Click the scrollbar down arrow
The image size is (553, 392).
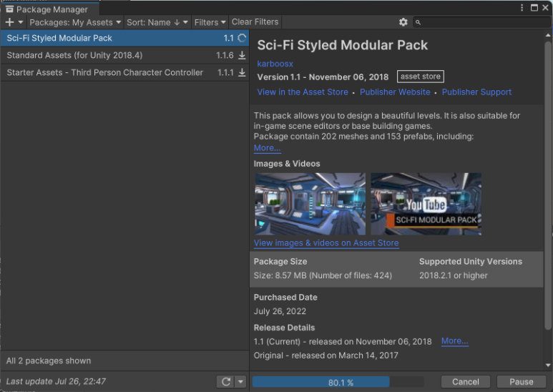tap(548, 366)
